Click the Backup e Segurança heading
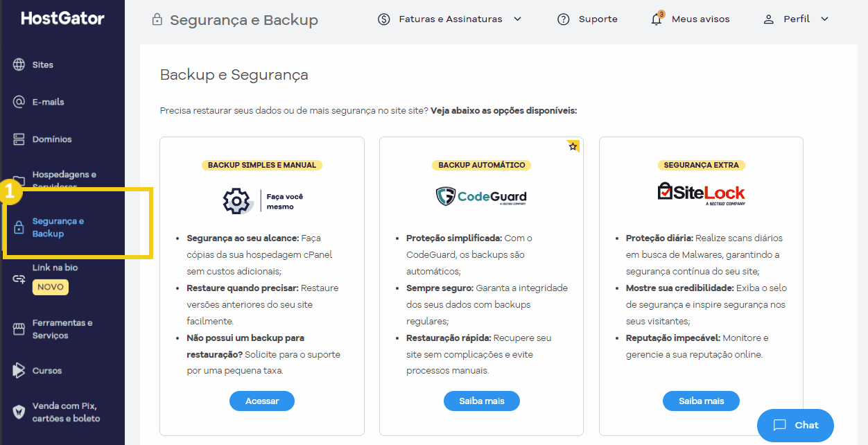This screenshot has height=445, width=868. click(234, 75)
